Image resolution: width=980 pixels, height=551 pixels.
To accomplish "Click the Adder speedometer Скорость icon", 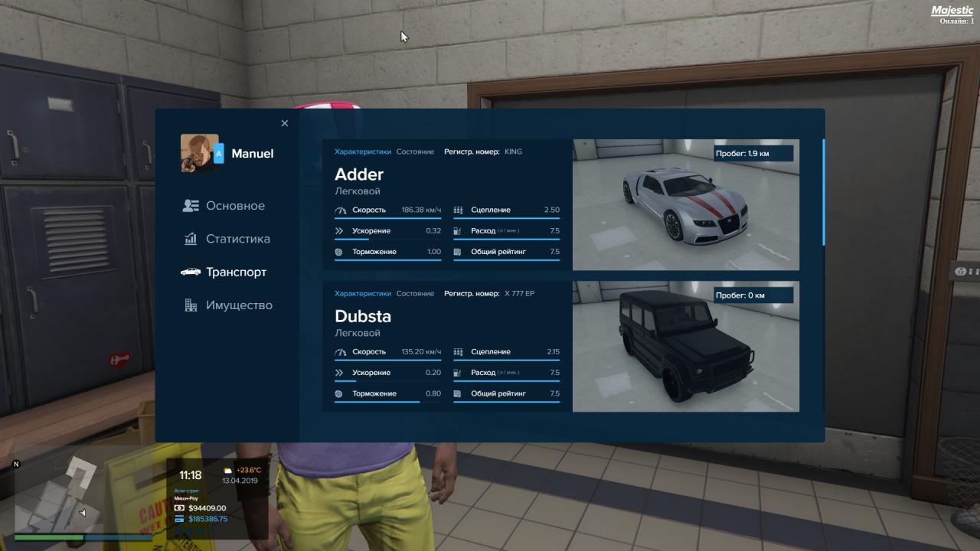I will [x=341, y=210].
